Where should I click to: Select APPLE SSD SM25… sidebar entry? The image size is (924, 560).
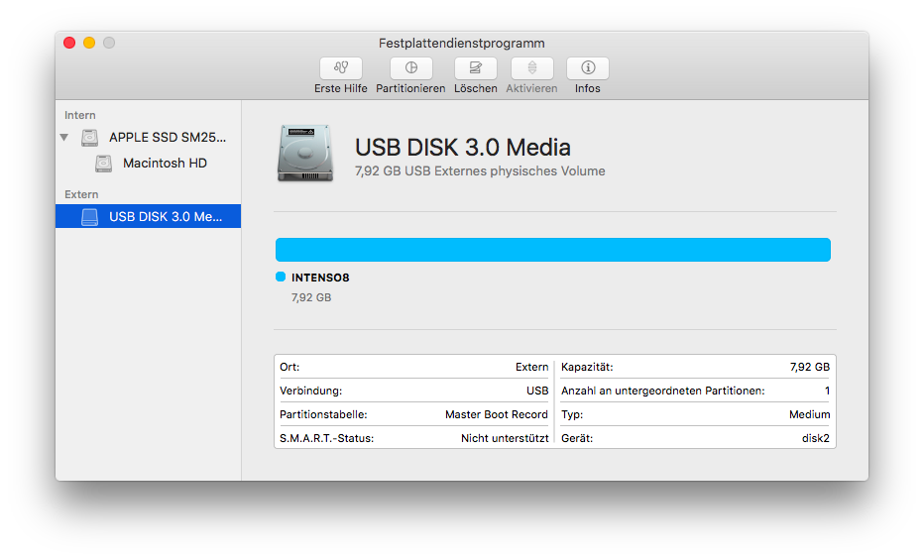tap(167, 138)
